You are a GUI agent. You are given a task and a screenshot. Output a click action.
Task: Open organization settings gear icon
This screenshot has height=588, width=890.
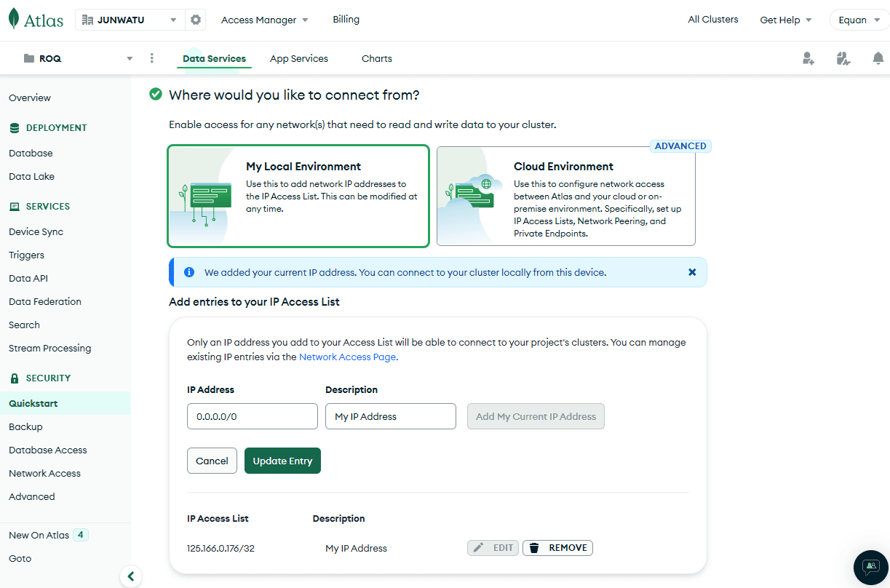click(x=196, y=20)
